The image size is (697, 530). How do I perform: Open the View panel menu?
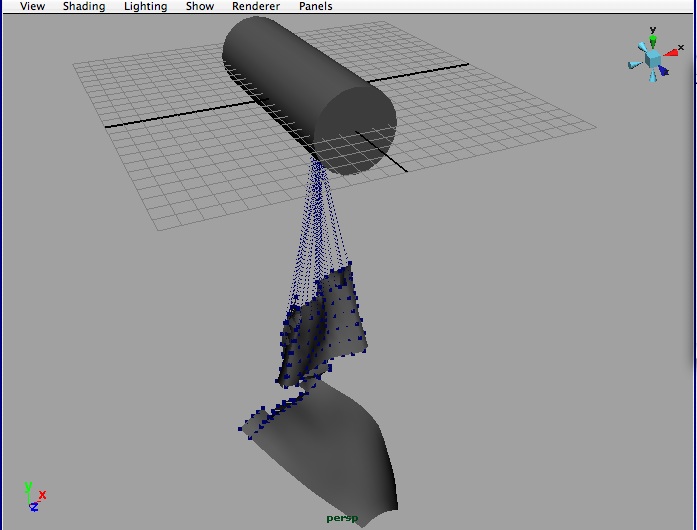tap(32, 6)
